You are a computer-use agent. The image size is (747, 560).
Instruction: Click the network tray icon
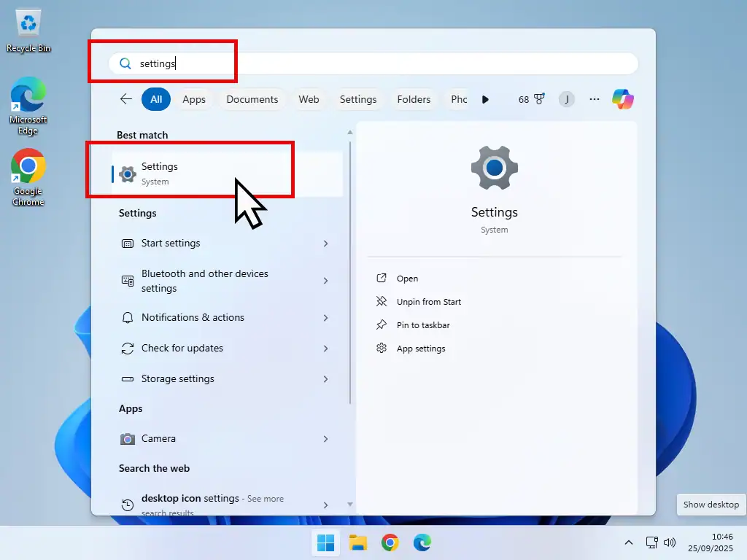(651, 542)
